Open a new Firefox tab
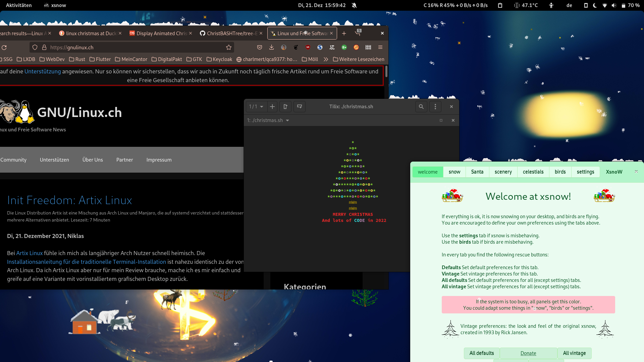The width and height of the screenshot is (644, 362). [x=344, y=34]
